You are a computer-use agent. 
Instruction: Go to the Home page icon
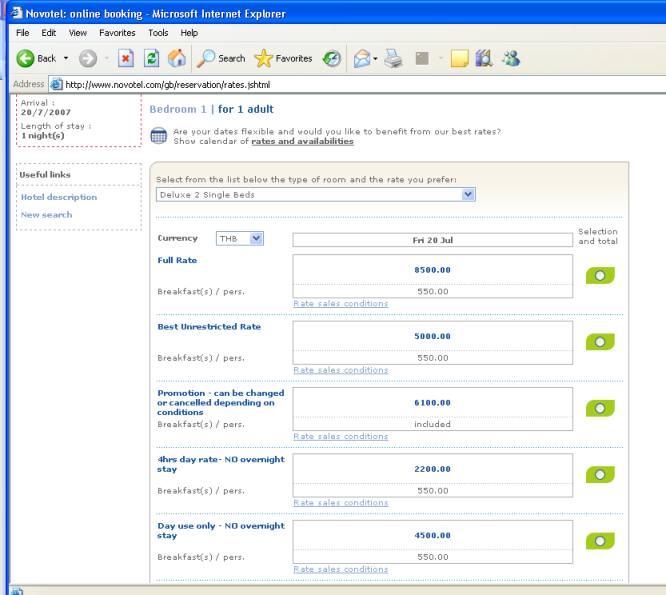(x=176, y=58)
